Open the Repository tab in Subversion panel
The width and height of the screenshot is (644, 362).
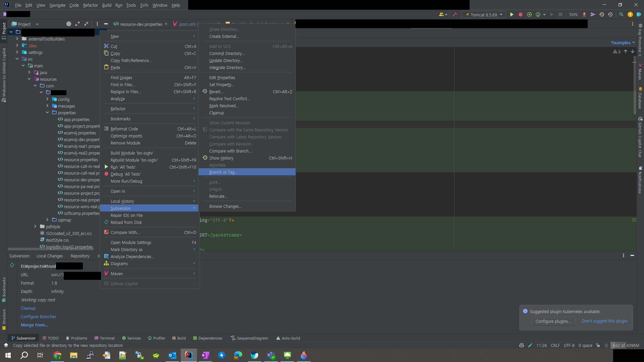pyautogui.click(x=80, y=256)
